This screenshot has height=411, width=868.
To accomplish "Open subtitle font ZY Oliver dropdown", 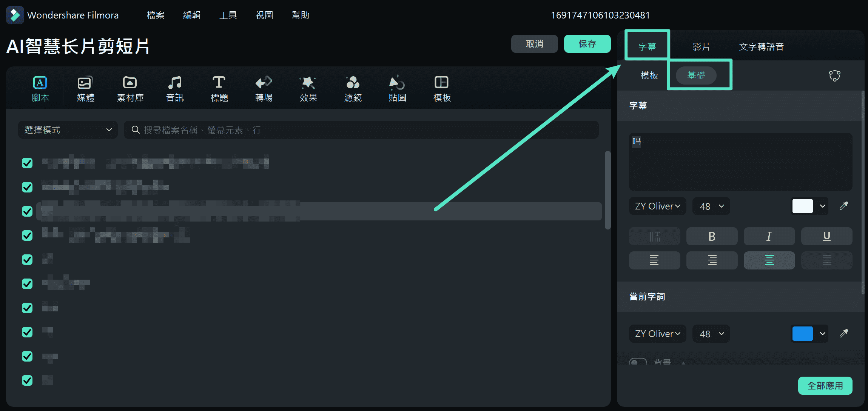I will (x=657, y=206).
